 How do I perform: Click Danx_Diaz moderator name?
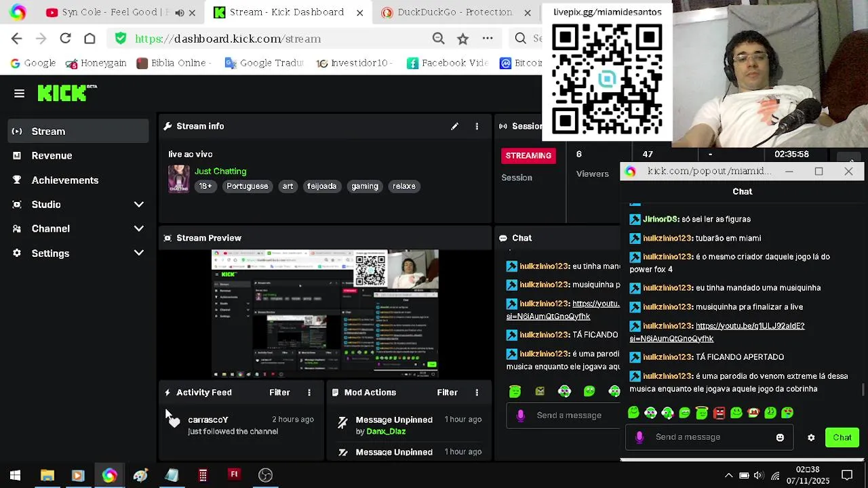pos(386,431)
